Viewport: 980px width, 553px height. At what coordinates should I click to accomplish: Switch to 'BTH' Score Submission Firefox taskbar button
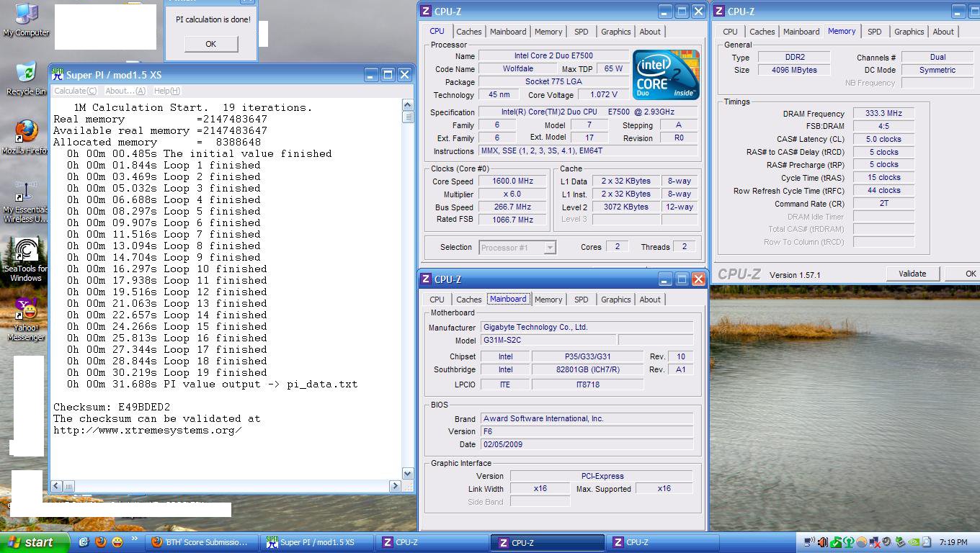[201, 542]
